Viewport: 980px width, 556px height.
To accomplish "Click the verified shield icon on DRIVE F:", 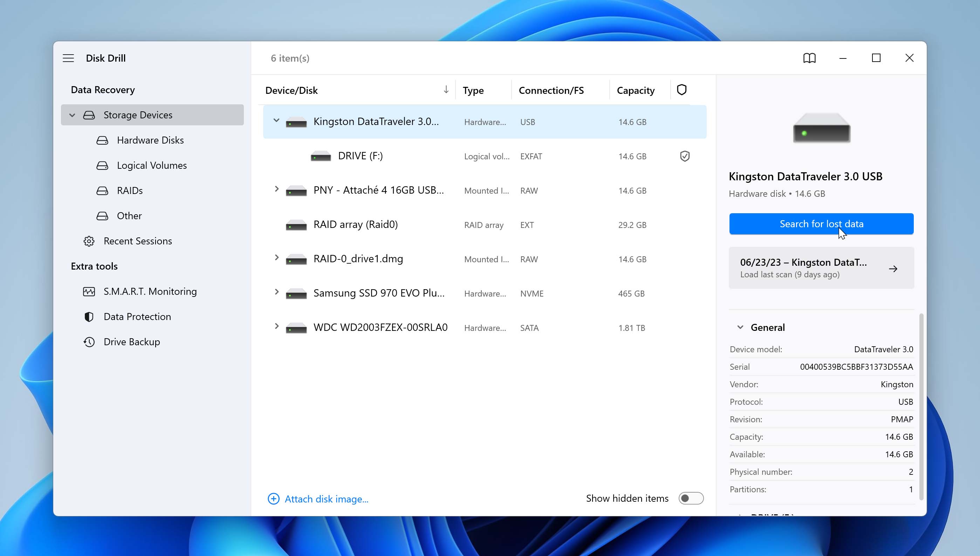I will pyautogui.click(x=685, y=156).
